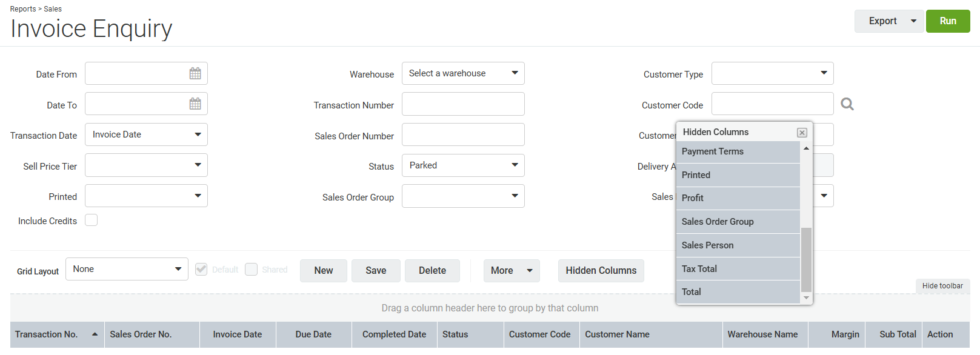Click the Customer Code search magnifier
Screen dimensions: 980x355
pos(847,104)
